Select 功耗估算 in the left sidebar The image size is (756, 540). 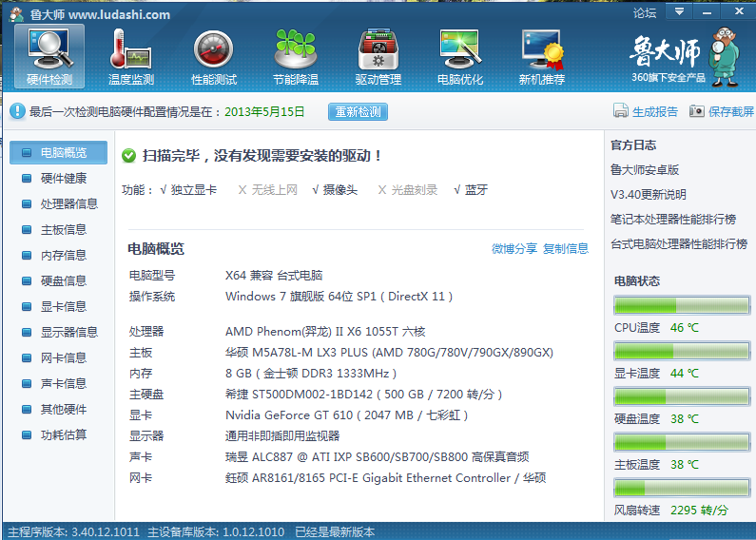(63, 434)
